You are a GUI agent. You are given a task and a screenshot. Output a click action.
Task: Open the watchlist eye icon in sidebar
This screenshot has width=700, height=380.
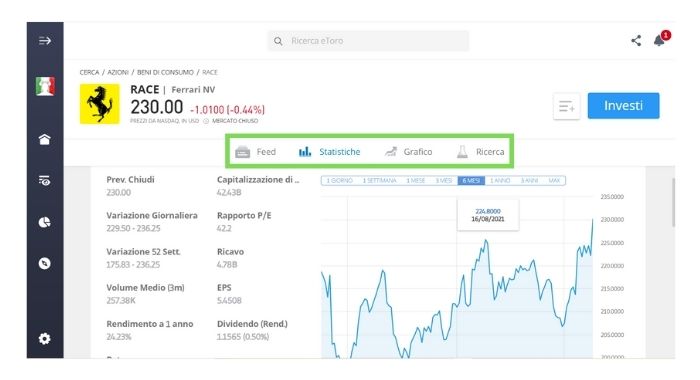(45, 180)
